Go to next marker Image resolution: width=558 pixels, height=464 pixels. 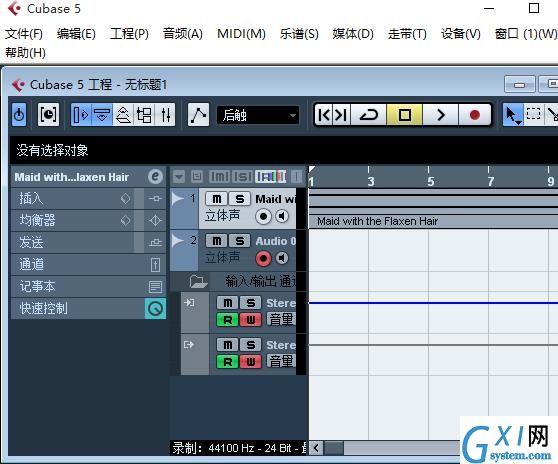point(341,115)
